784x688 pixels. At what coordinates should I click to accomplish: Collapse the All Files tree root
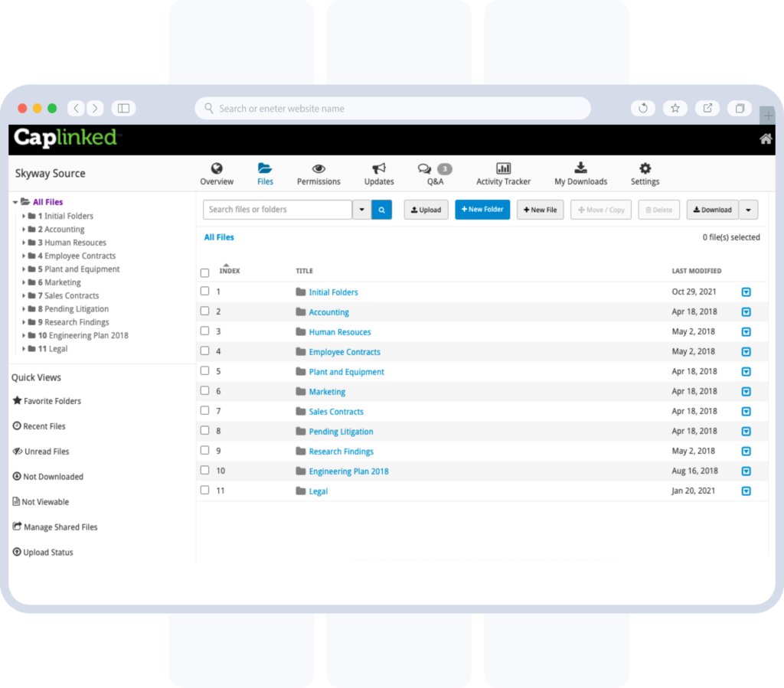[15, 202]
